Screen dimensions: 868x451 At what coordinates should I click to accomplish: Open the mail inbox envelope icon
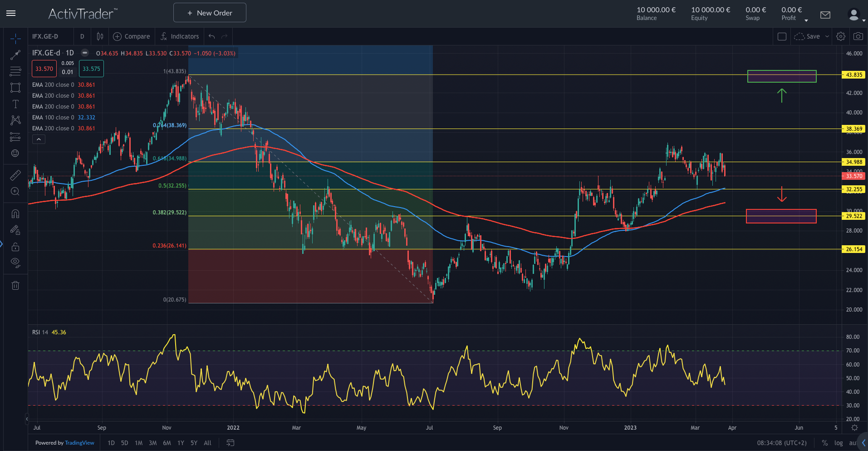click(x=825, y=15)
